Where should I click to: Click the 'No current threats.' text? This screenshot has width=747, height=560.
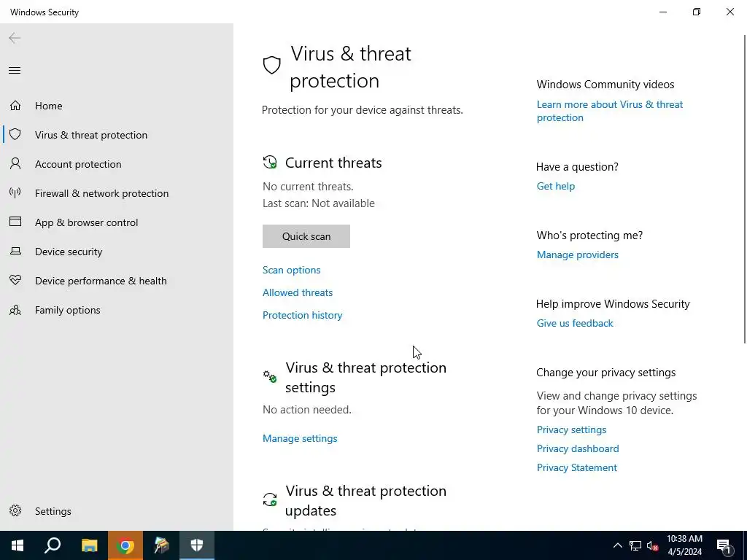pyautogui.click(x=308, y=187)
